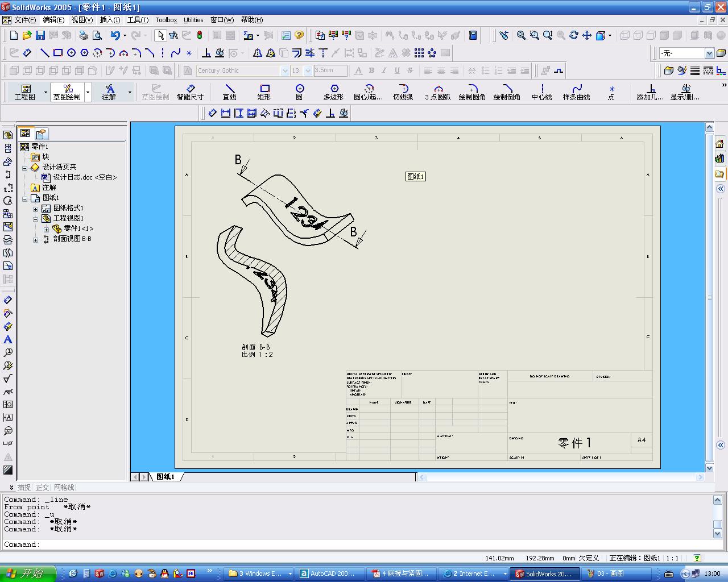Viewport: 728px width, 582px height.
Task: Open Internet Explorer taskbar group
Action: (x=473, y=573)
